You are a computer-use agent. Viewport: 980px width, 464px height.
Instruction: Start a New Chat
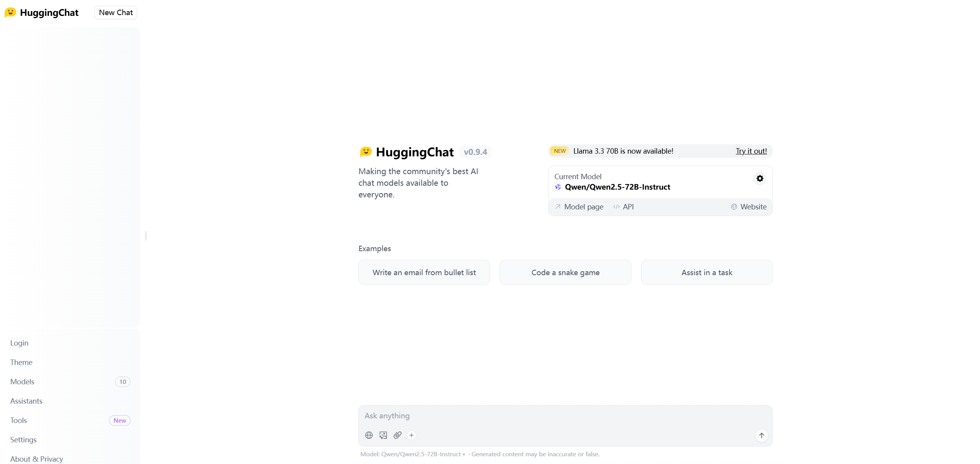[x=116, y=12]
